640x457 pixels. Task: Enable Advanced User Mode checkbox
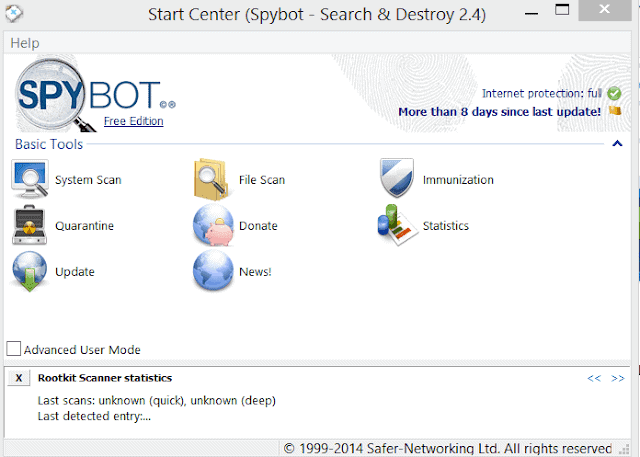[x=13, y=349]
